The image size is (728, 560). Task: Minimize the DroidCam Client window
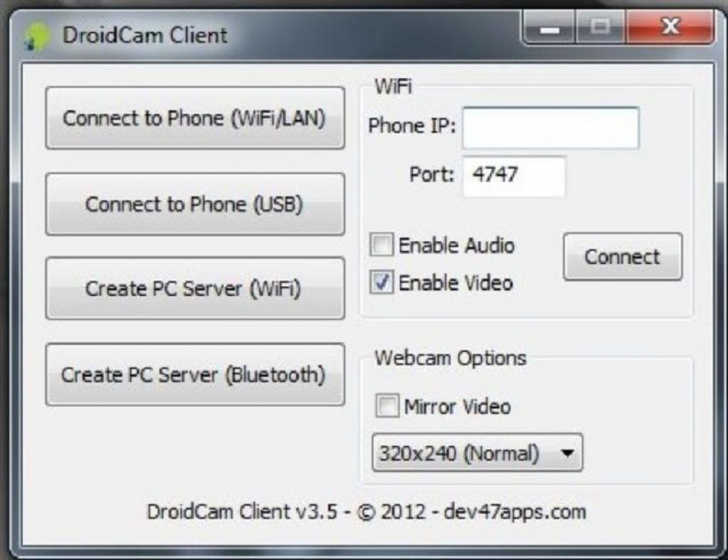(x=550, y=28)
